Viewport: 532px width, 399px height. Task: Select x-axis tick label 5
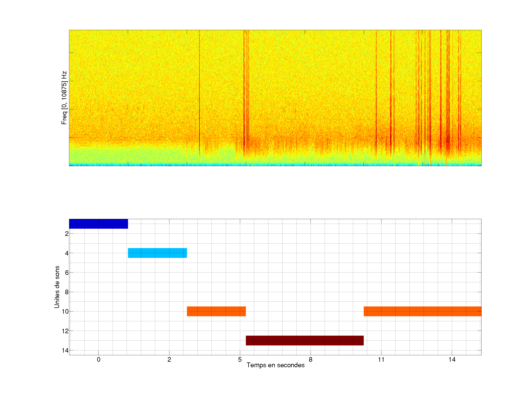(x=240, y=359)
